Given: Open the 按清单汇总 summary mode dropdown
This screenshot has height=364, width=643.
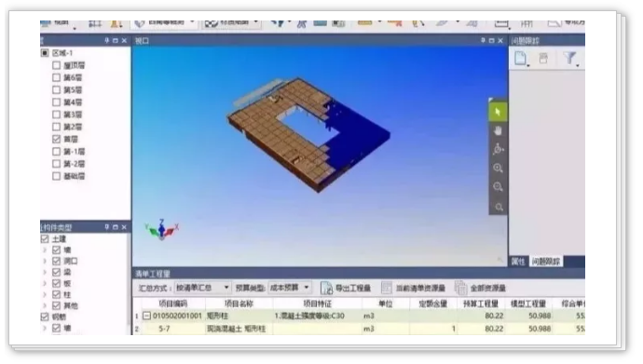Looking at the screenshot, I should (x=202, y=288).
